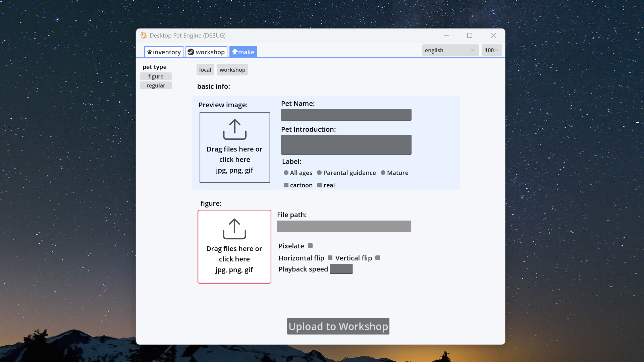Image resolution: width=644 pixels, height=362 pixels.
Task: Click the Steam icon on the workshop tab
Action: point(191,52)
